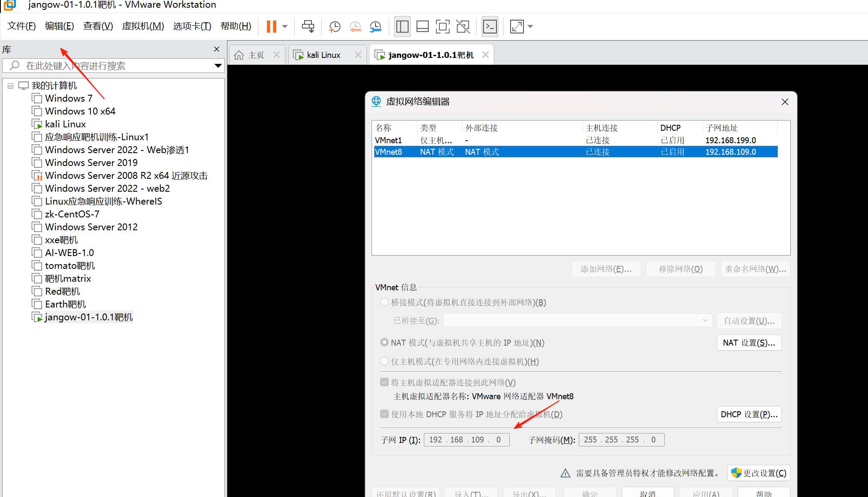Click the DHCP 设置(P)... button
Screen dimensions: 868x497
click(x=749, y=414)
